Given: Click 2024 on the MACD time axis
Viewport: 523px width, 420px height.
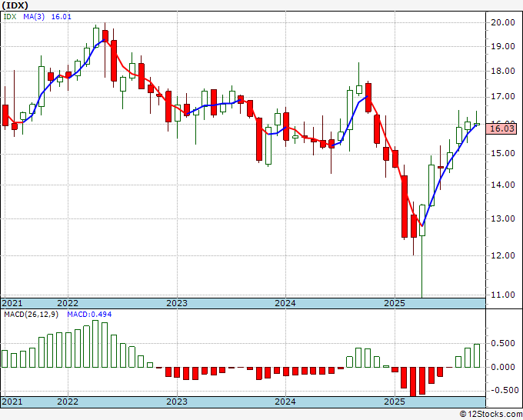Looking at the screenshot, I should pyautogui.click(x=285, y=402).
